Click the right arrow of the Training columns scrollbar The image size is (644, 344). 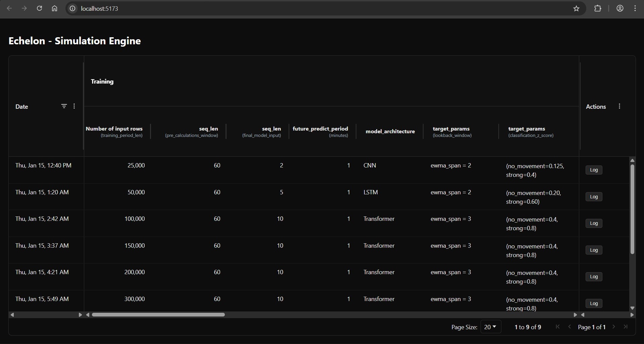point(575,315)
